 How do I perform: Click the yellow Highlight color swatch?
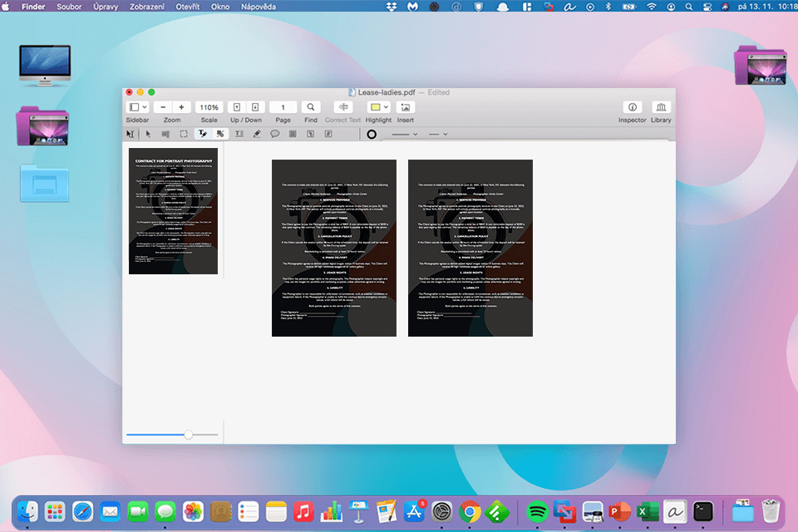click(x=375, y=107)
